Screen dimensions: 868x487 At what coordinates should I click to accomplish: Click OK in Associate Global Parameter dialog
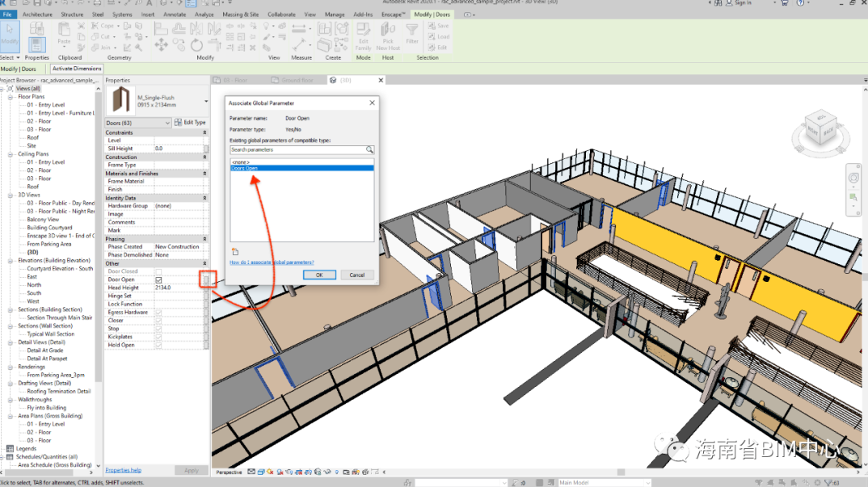coord(319,275)
